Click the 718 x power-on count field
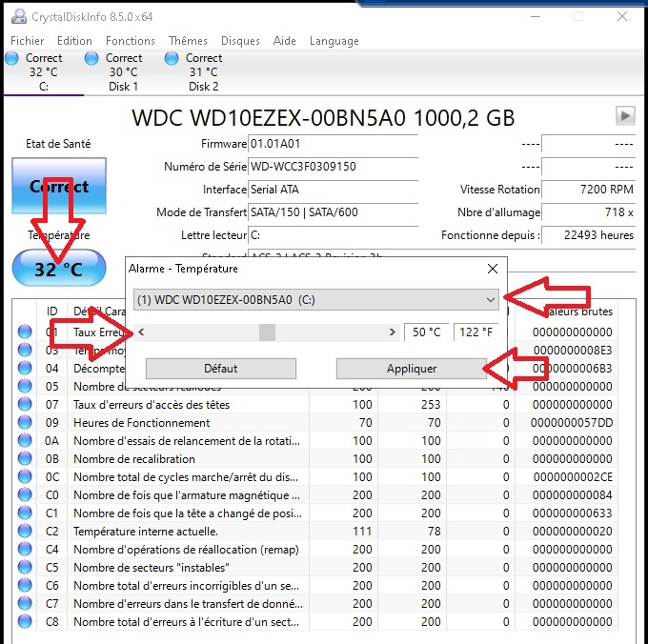The image size is (648, 644). tap(589, 212)
